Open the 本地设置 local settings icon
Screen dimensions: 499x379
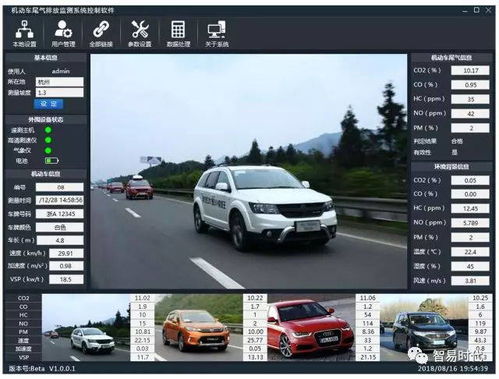coord(24,33)
